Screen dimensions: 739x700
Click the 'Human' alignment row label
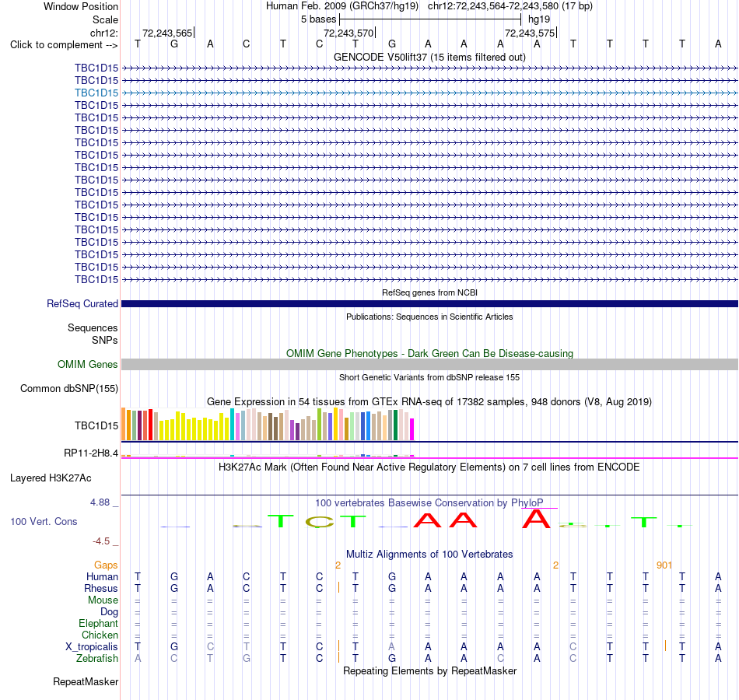pos(102,576)
